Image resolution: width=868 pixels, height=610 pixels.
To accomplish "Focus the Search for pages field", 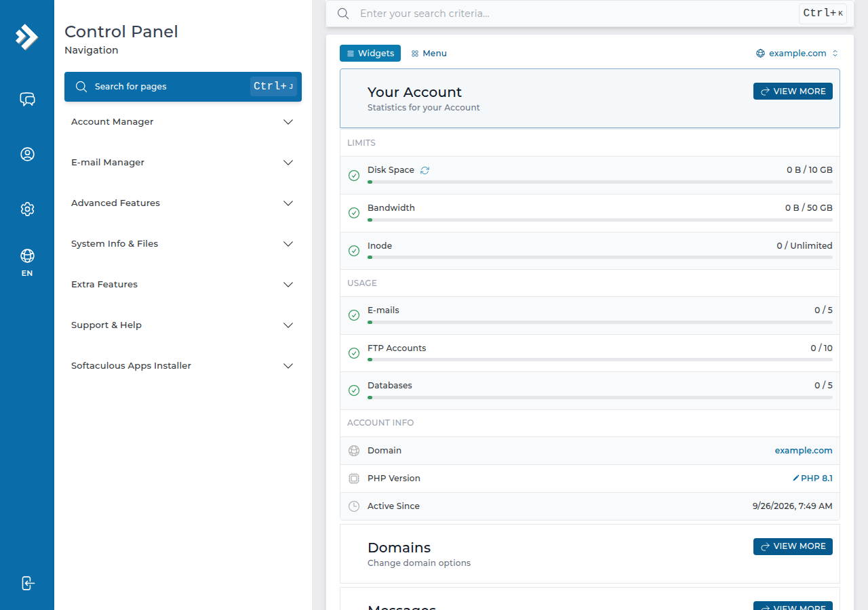I will pyautogui.click(x=183, y=87).
